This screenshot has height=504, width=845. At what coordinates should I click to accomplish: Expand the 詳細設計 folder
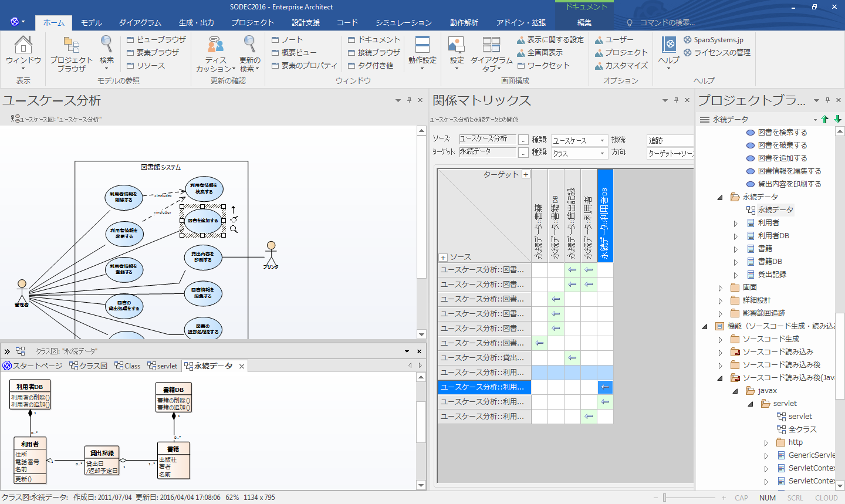tap(720, 300)
